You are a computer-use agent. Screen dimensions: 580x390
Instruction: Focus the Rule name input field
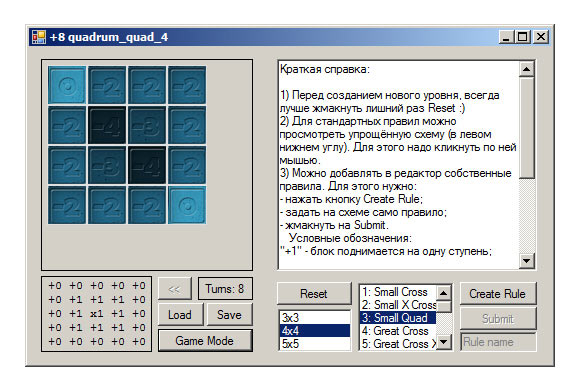coord(498,342)
